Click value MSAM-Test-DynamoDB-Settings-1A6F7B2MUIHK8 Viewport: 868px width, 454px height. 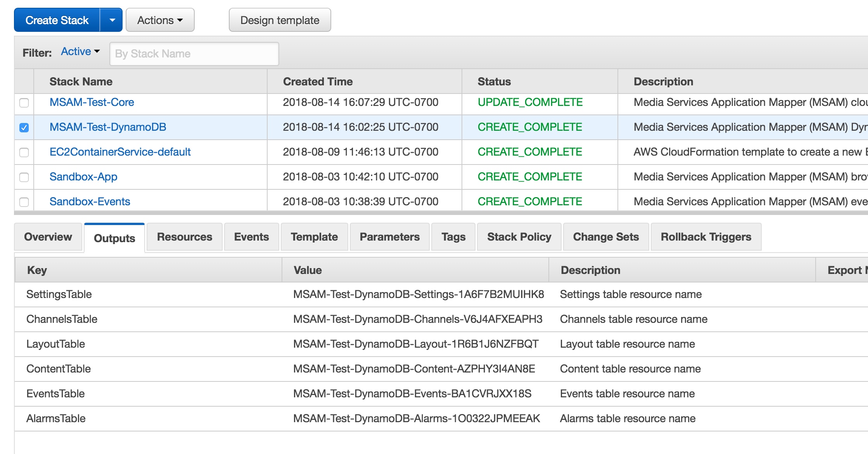[418, 294]
